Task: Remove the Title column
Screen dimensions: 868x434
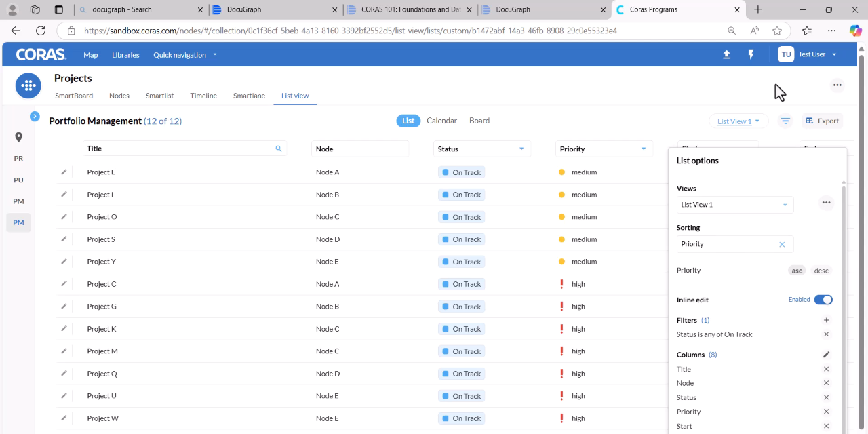Action: tap(826, 369)
